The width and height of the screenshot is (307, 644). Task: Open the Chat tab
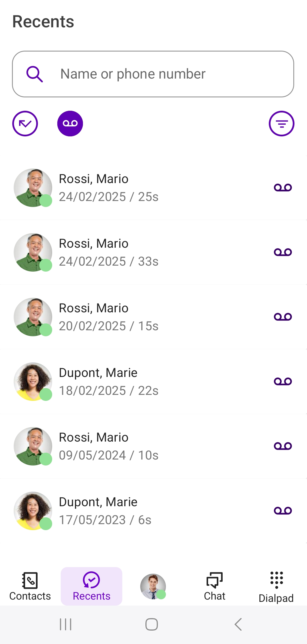coord(215,586)
